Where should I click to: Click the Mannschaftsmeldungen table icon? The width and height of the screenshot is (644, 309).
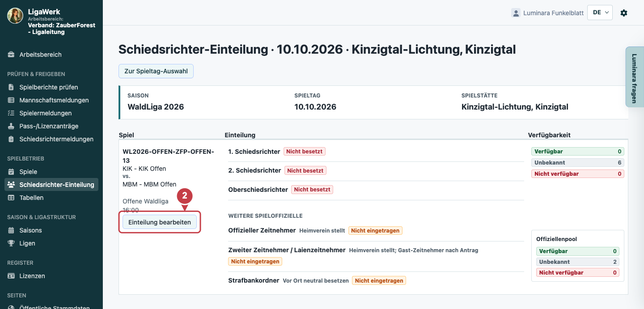click(x=11, y=100)
